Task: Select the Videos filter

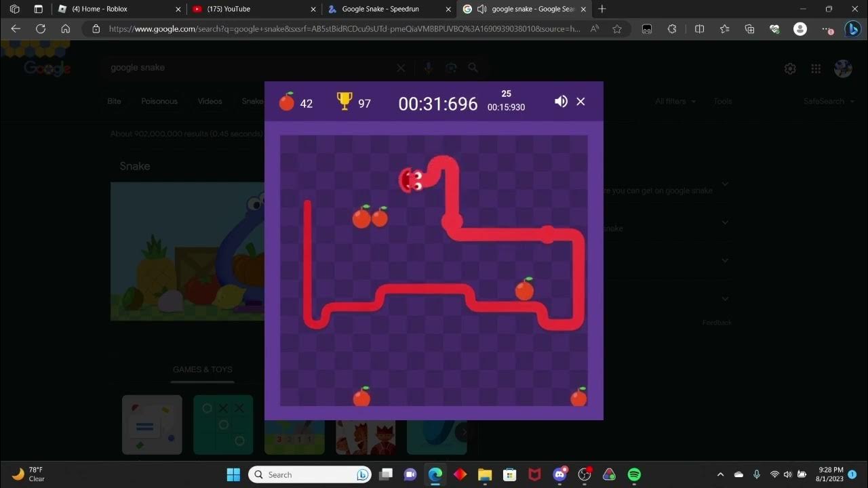Action: [x=210, y=101]
